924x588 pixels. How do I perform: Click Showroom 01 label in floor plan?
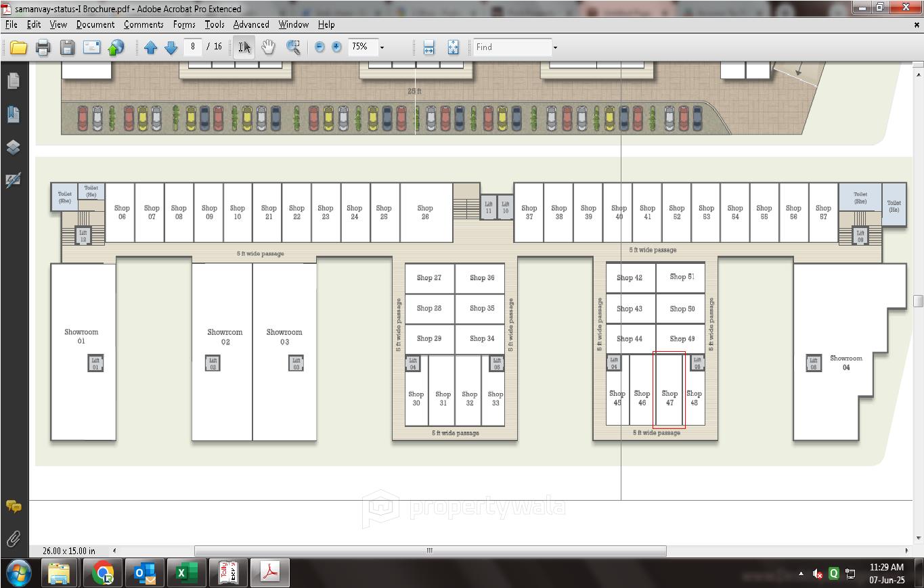click(81, 336)
